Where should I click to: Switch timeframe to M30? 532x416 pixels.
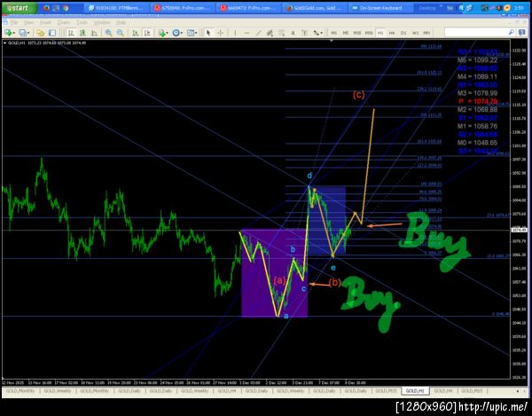point(369,33)
